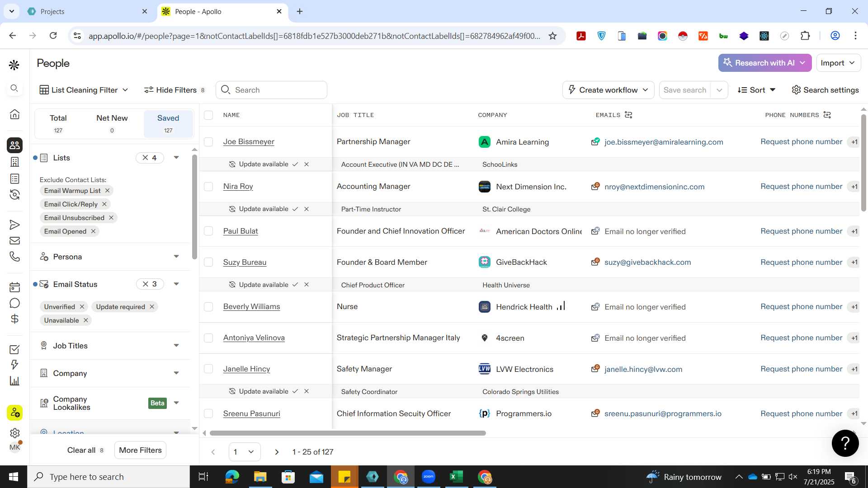Open Meetings calendar icon in sidebar

tap(14, 287)
